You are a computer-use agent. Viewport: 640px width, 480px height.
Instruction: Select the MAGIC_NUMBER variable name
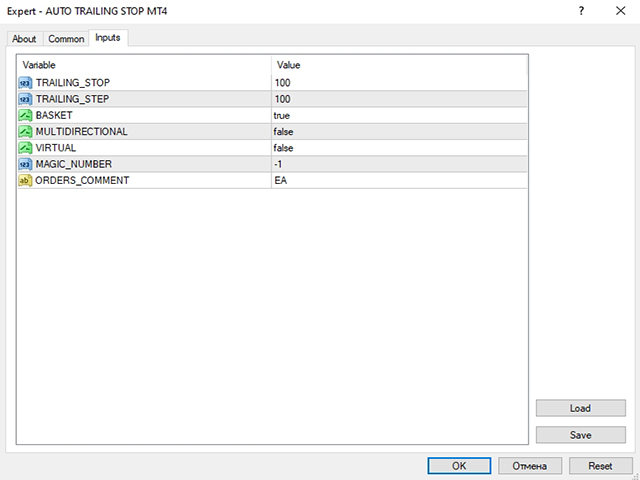[74, 164]
